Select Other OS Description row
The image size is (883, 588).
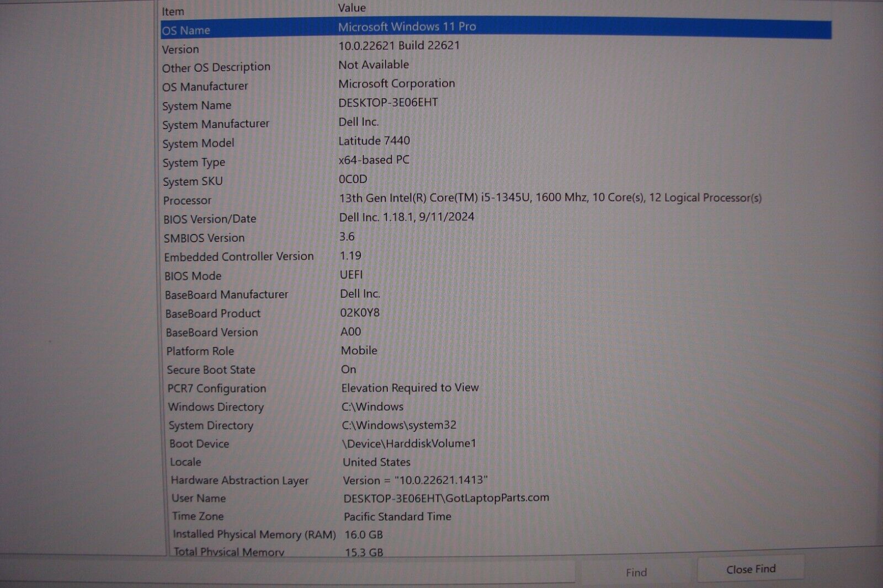(216, 67)
